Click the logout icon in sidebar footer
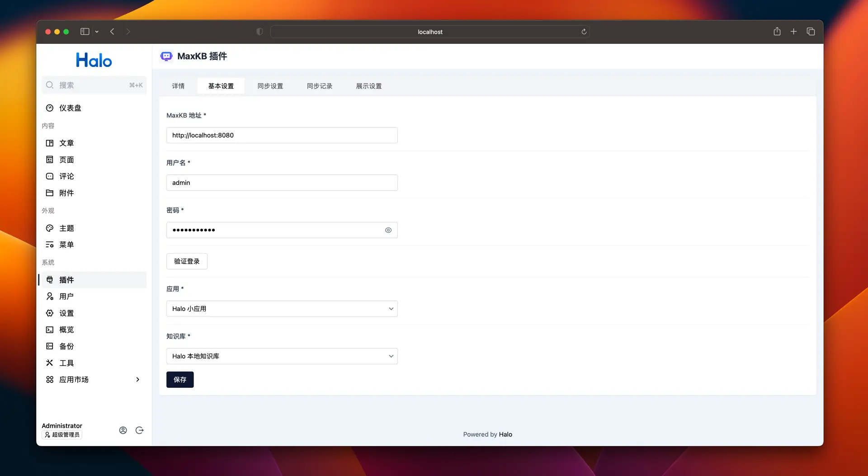This screenshot has width=868, height=476. (140, 430)
